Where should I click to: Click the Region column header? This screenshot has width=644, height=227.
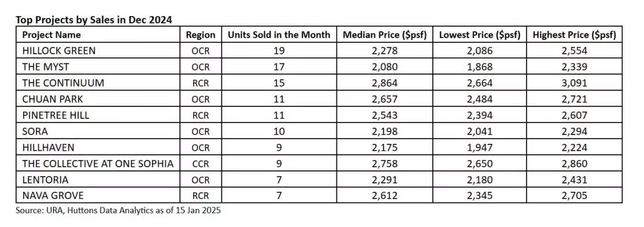tap(200, 35)
